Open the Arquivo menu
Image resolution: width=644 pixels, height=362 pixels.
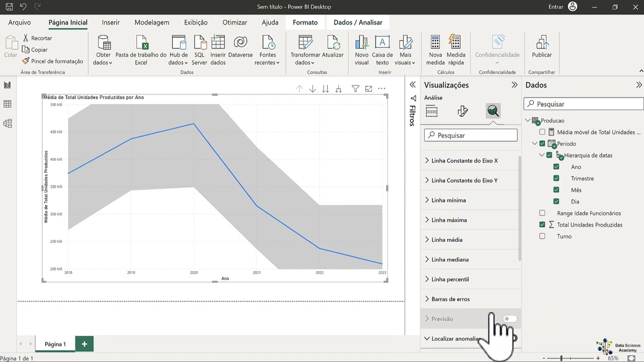click(x=20, y=23)
